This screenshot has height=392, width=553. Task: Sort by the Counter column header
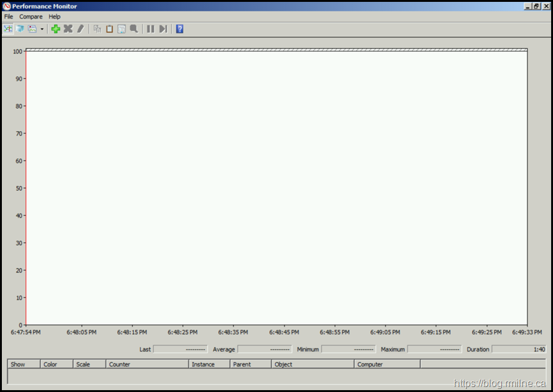tap(147, 364)
